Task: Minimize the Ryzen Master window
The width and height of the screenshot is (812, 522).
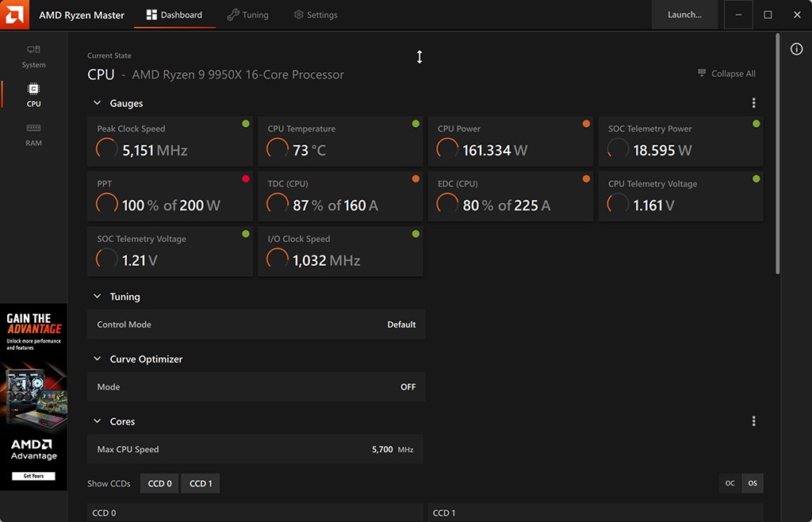Action: click(x=738, y=14)
